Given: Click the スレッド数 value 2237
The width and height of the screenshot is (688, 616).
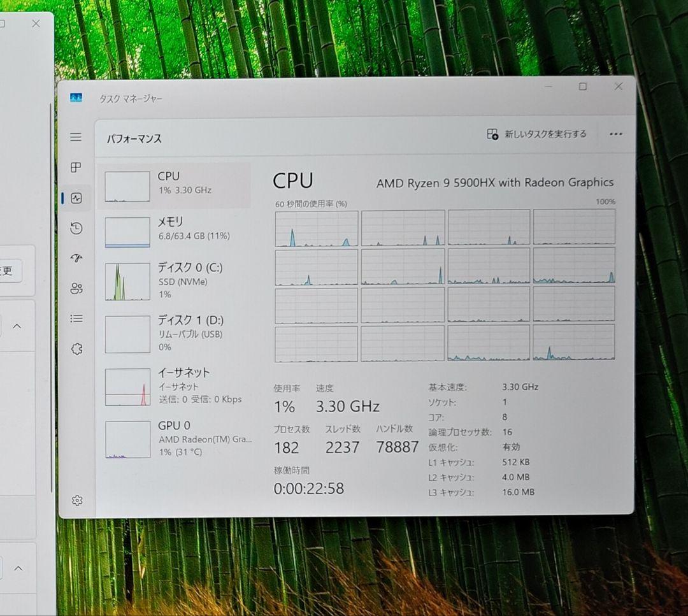Looking at the screenshot, I should [x=342, y=448].
